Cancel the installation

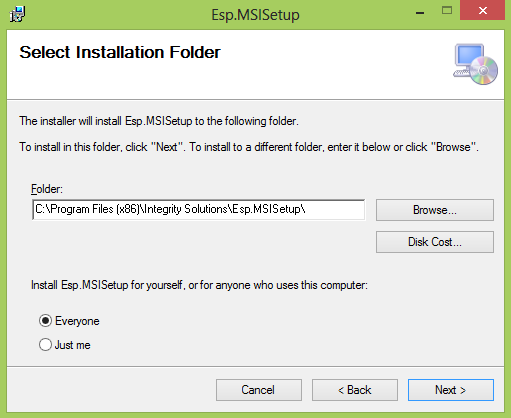(x=259, y=390)
